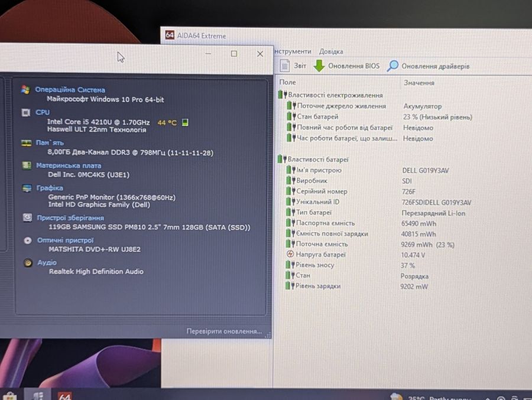The width and height of the screenshot is (532, 400).
Task: Click the Звіт toolbar label
Action: coord(300,66)
